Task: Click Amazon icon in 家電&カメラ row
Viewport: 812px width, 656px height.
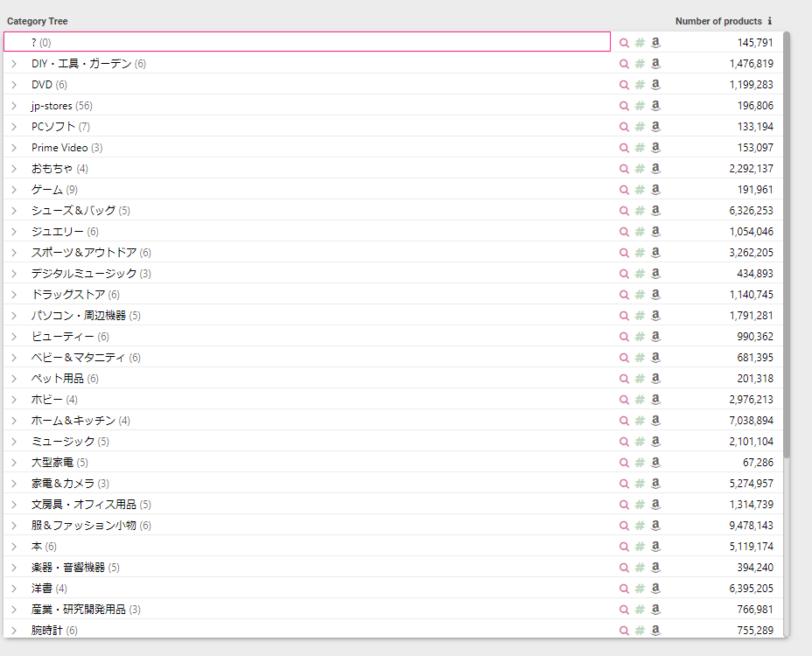Action: point(655,484)
